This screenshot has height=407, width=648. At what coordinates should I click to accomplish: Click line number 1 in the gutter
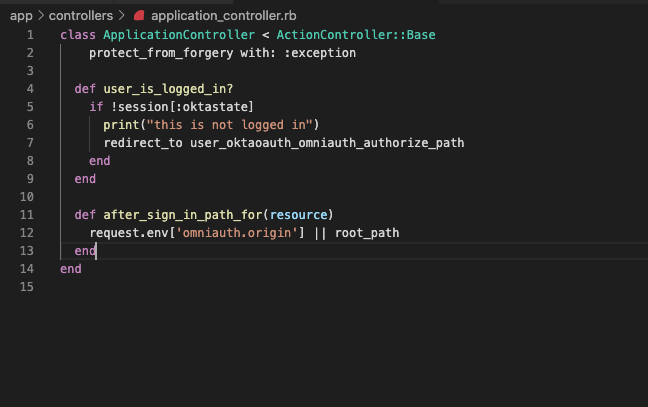[x=30, y=35]
